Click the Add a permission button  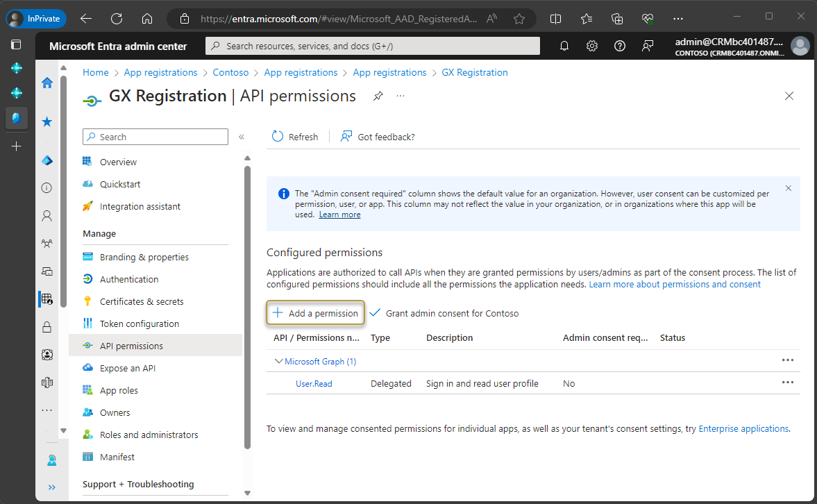[x=315, y=312]
